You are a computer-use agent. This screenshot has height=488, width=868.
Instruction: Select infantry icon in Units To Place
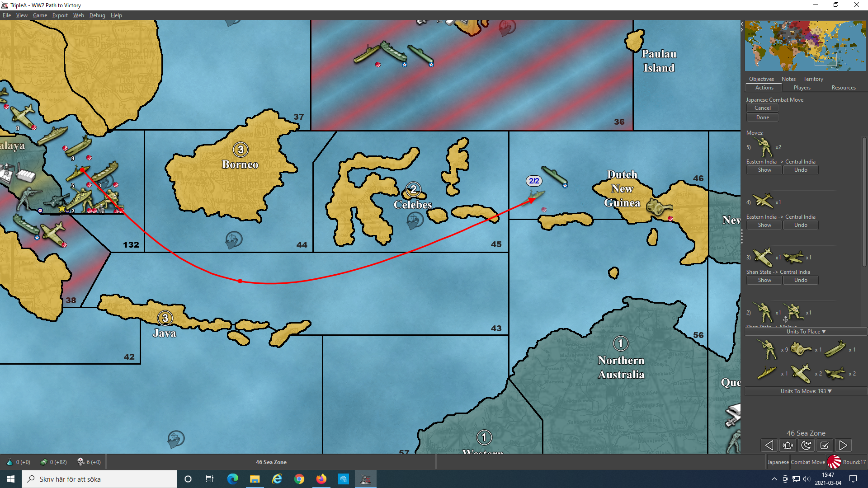tap(767, 349)
